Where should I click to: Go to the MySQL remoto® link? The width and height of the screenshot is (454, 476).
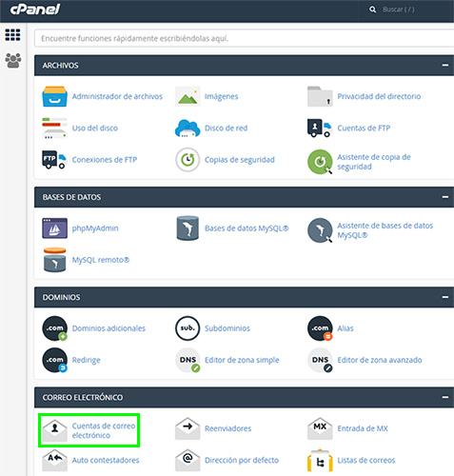click(x=100, y=260)
